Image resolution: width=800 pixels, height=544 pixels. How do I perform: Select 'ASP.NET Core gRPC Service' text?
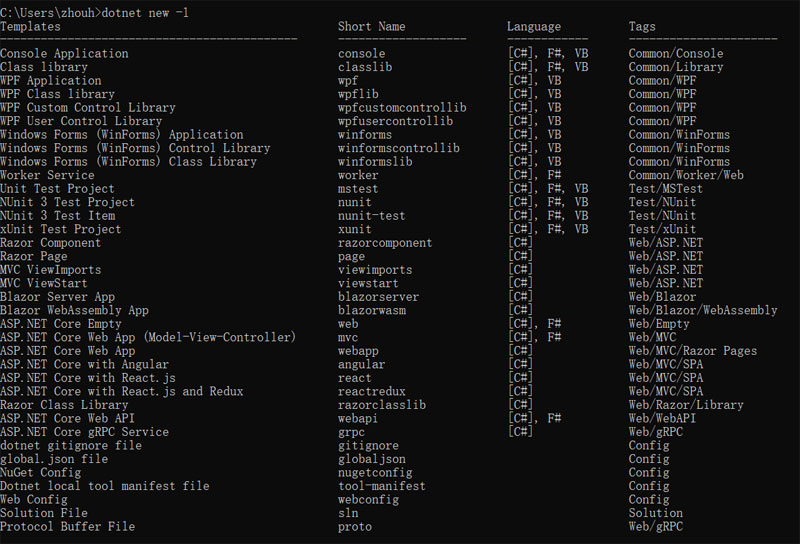(x=84, y=432)
